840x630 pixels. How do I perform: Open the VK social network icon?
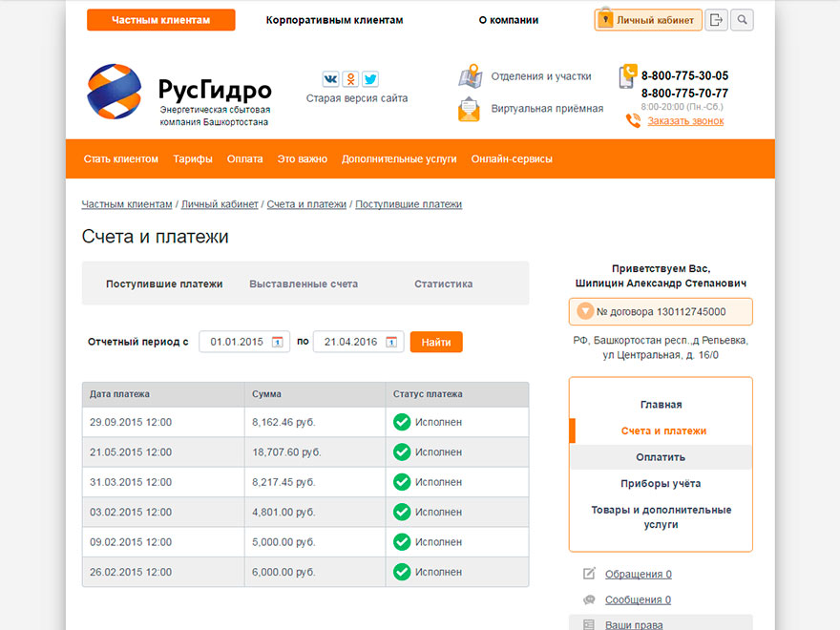pyautogui.click(x=330, y=79)
